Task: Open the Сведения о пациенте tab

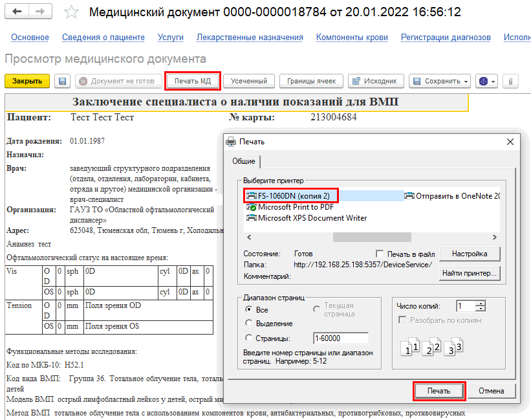Action: click(103, 38)
